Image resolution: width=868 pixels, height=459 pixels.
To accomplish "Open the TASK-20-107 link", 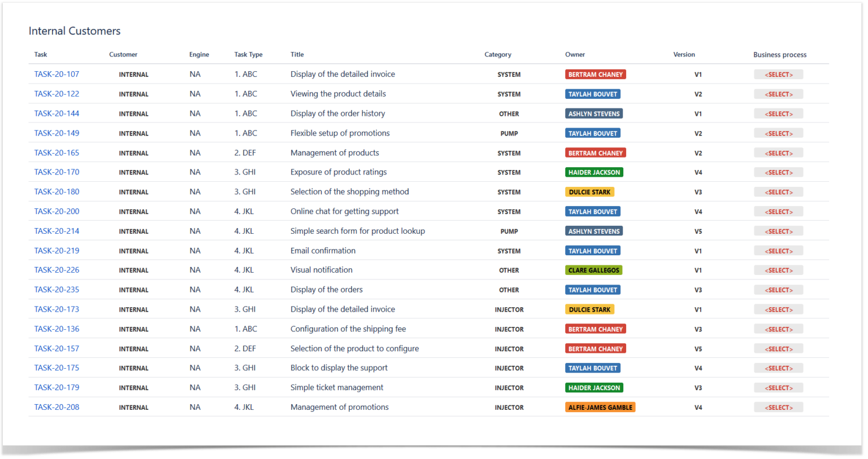I will [57, 74].
